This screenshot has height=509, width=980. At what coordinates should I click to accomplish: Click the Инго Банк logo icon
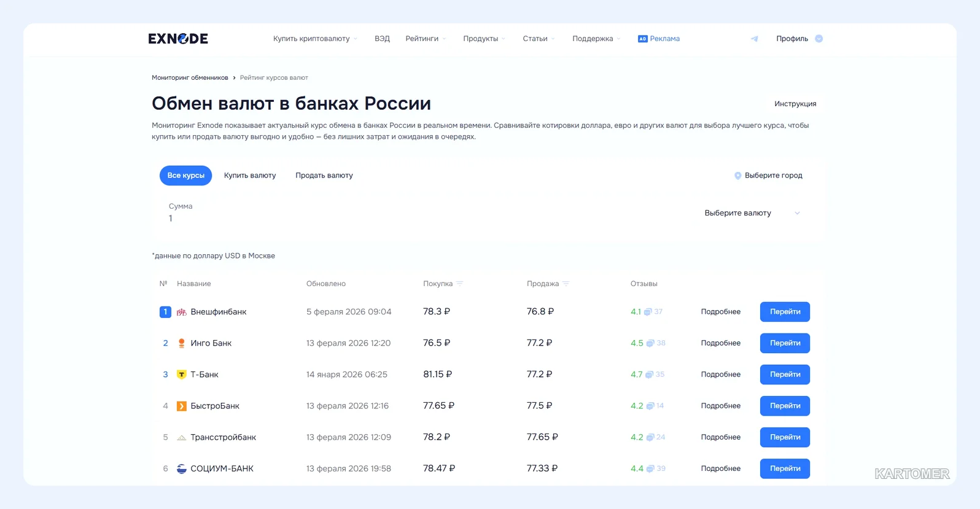(181, 343)
